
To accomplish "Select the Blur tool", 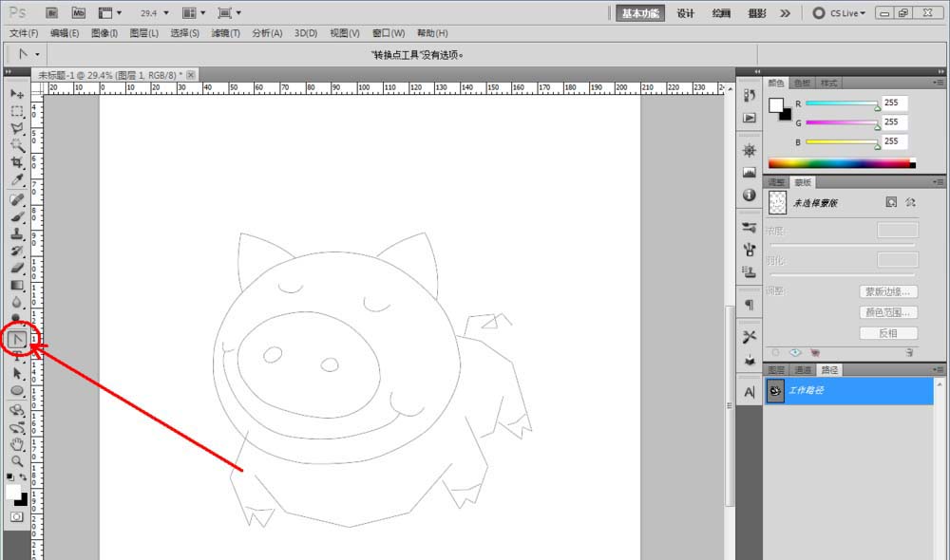I will (x=17, y=302).
